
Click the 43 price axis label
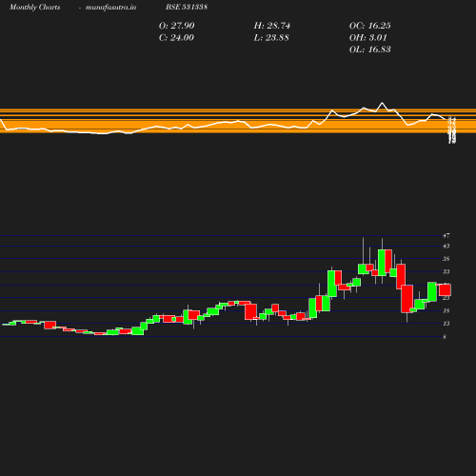[446, 246]
